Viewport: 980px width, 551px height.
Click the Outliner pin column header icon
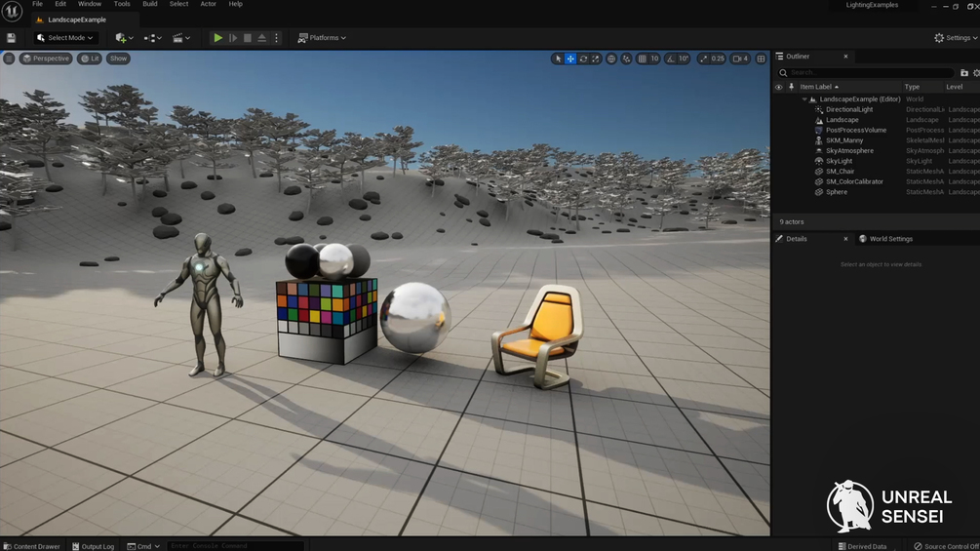pyautogui.click(x=791, y=87)
